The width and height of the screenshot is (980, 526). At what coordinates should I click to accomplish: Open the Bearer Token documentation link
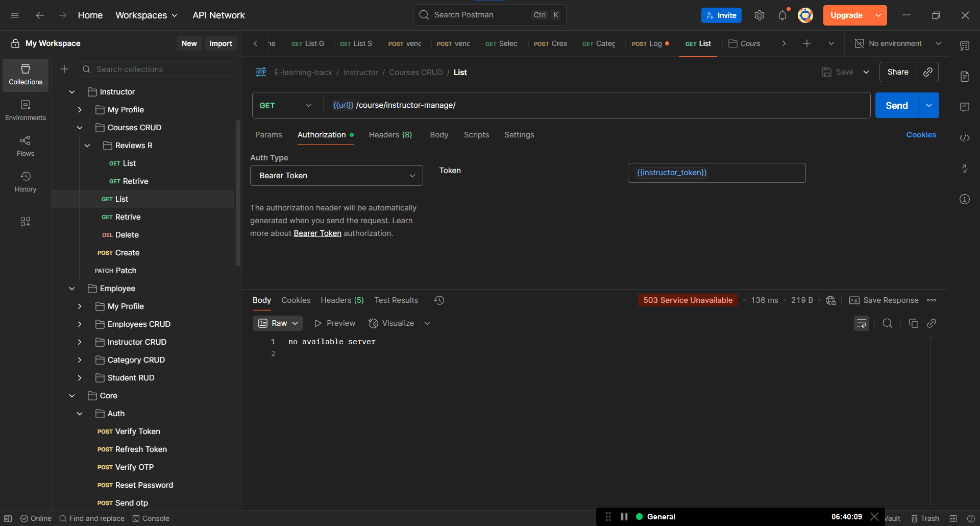point(317,233)
